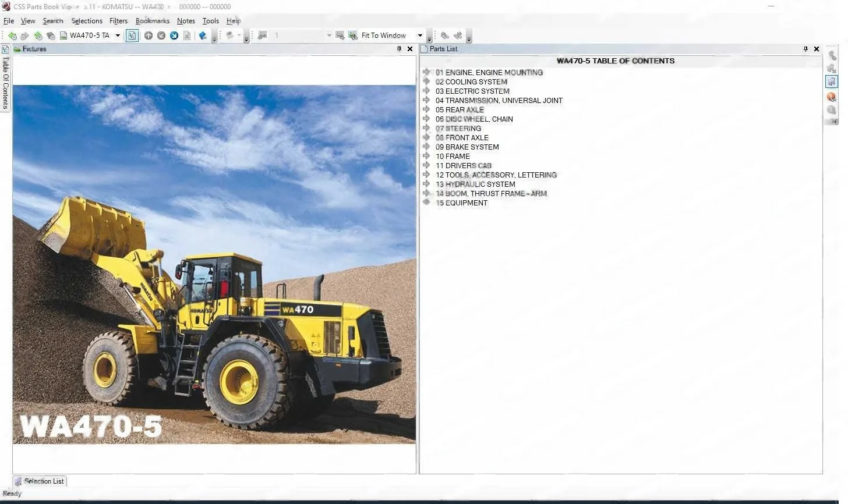The width and height of the screenshot is (848, 504).
Task: Click the top grayed icon in right sidebar
Action: click(832, 56)
